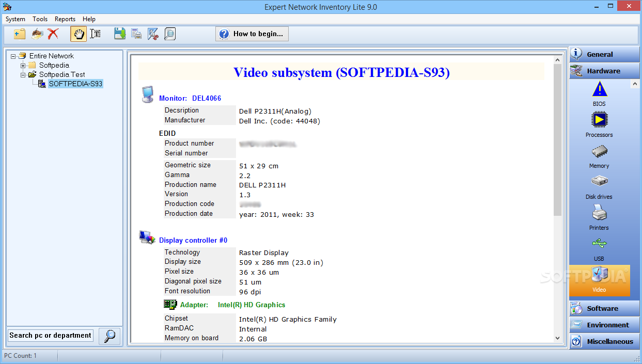Click the Production name value DELL P2311H
Viewport: 642px width, 364px height.
tap(262, 185)
